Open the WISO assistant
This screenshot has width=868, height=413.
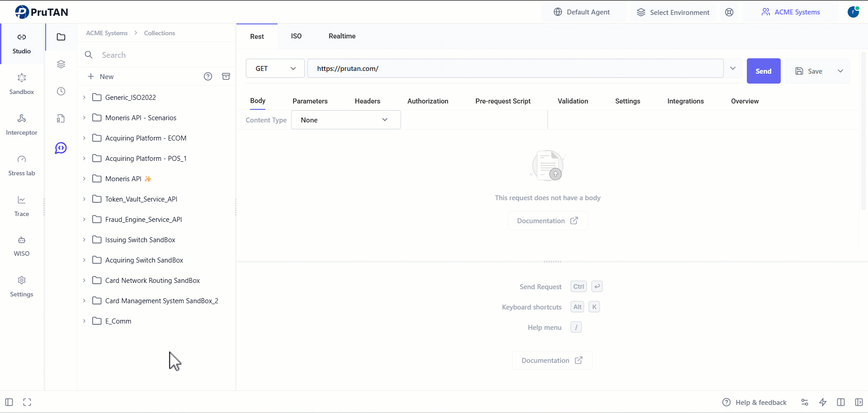tap(22, 246)
